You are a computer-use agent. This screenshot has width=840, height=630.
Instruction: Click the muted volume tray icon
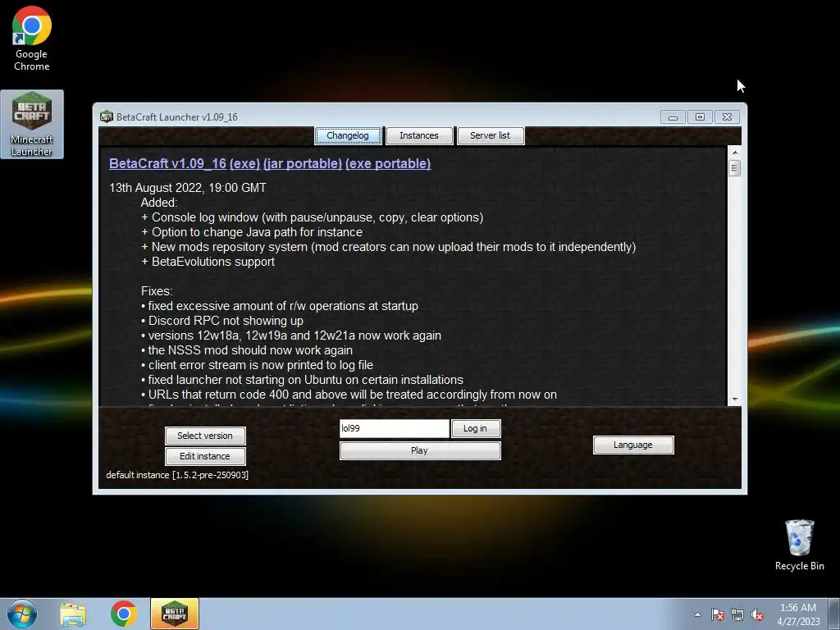tap(757, 614)
